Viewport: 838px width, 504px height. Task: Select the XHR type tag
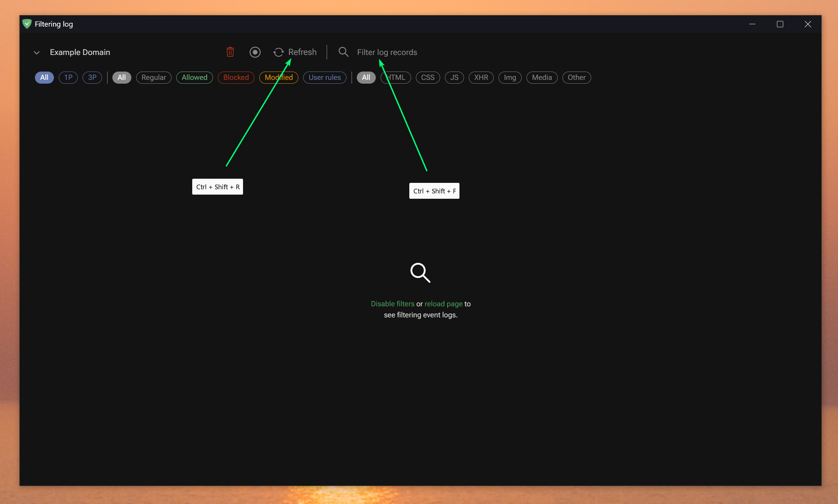coord(481,77)
